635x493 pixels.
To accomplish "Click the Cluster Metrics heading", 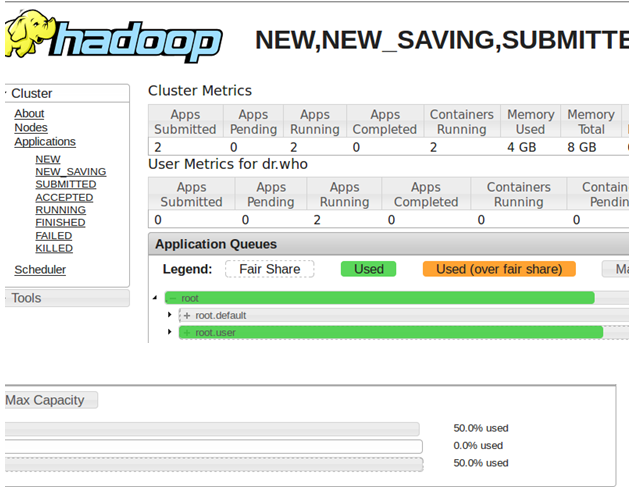I will 200,90.
